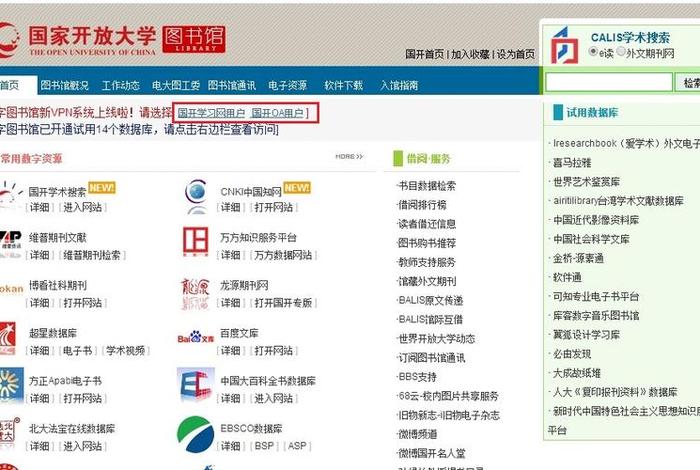Viewport: 700px width, 470px height.
Task: Open BBS支持 link
Action: 417,377
